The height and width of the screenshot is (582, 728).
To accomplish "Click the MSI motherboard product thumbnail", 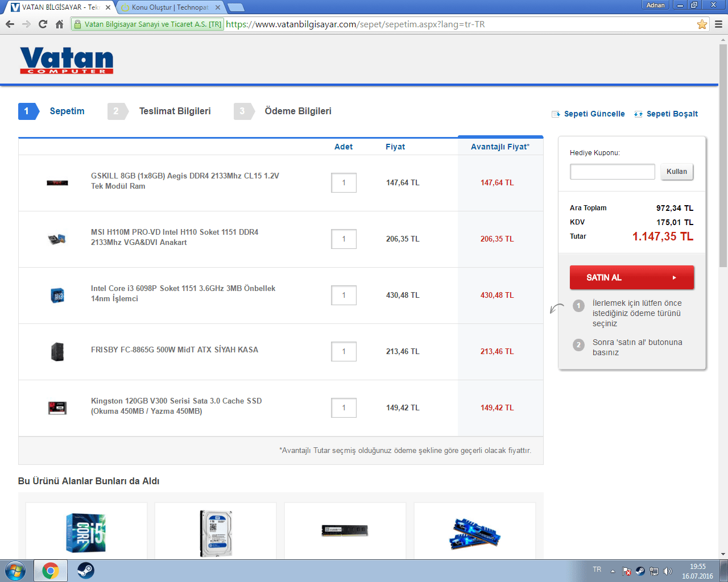I will pos(57,239).
